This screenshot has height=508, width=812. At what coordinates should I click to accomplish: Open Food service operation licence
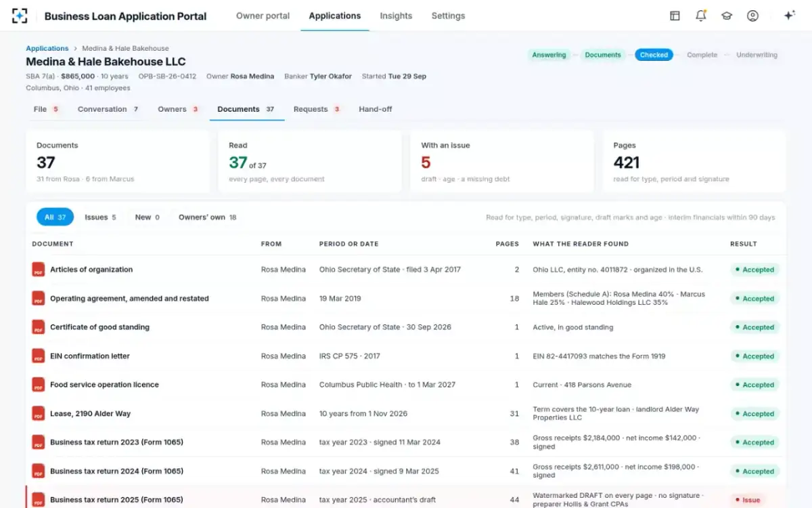[x=104, y=385]
